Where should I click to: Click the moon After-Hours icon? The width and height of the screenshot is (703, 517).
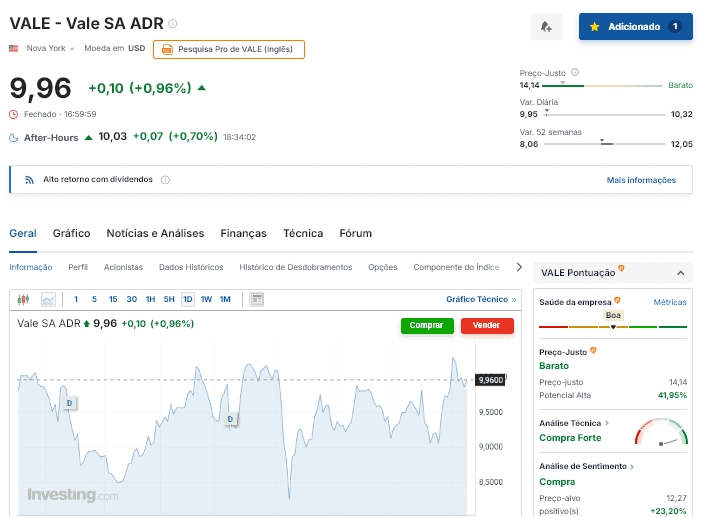point(14,138)
